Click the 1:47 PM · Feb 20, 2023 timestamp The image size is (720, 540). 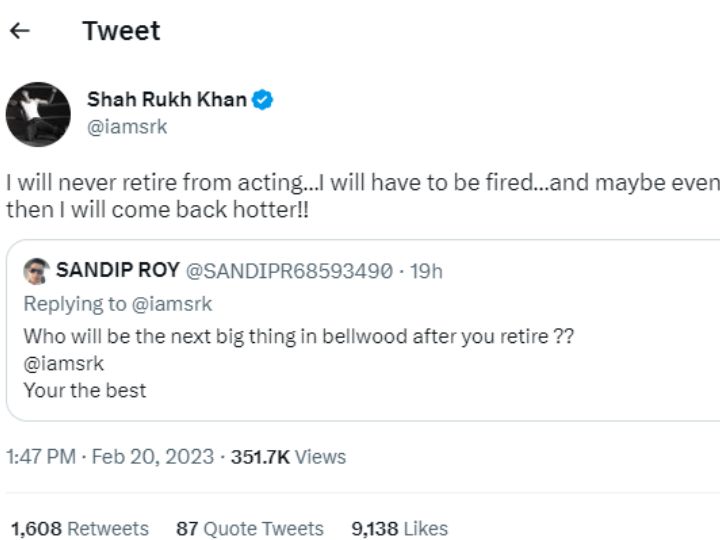pyautogui.click(x=110, y=457)
